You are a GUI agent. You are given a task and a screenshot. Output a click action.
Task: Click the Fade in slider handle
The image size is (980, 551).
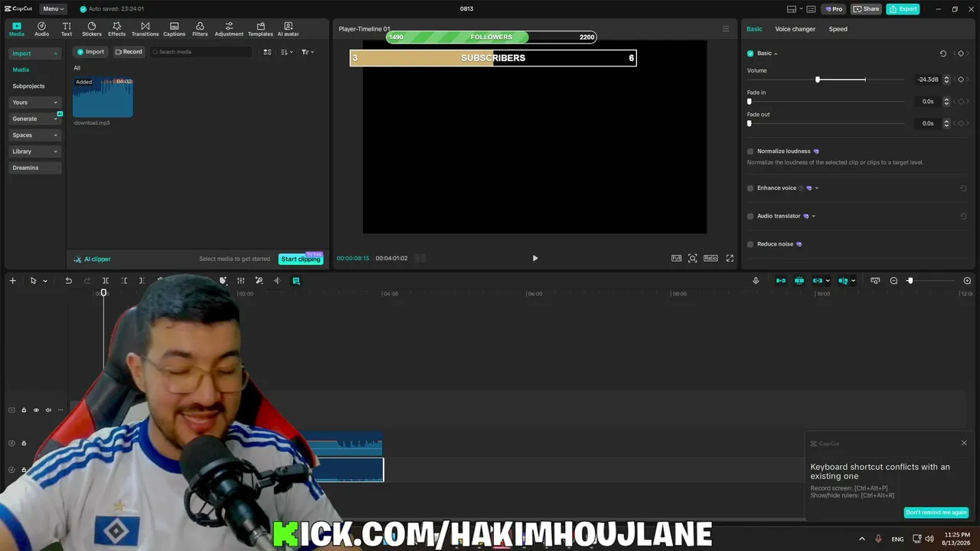(x=750, y=101)
